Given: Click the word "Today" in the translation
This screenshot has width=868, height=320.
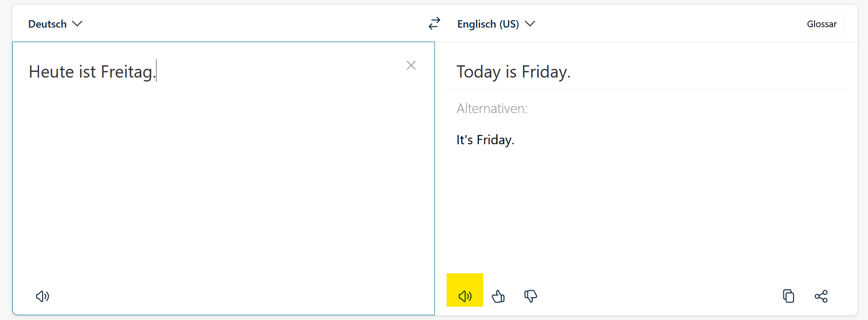Looking at the screenshot, I should point(478,72).
